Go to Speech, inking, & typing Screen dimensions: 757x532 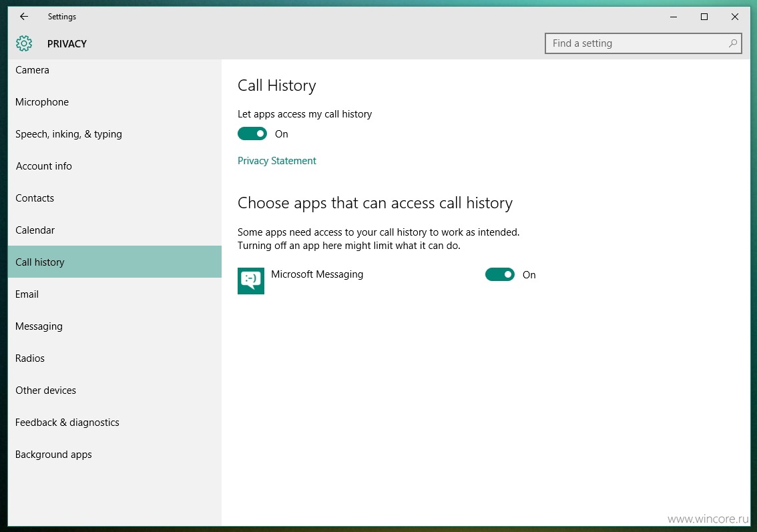click(114, 134)
